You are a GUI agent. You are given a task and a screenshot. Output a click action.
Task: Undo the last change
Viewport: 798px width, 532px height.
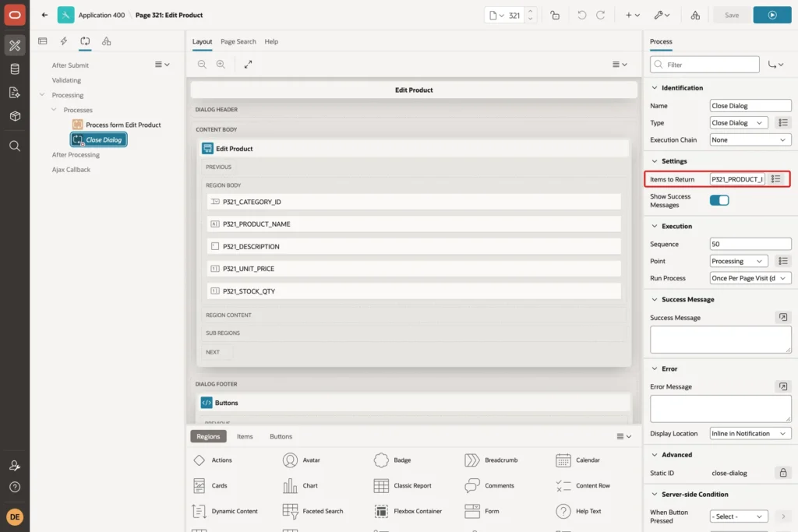click(581, 16)
